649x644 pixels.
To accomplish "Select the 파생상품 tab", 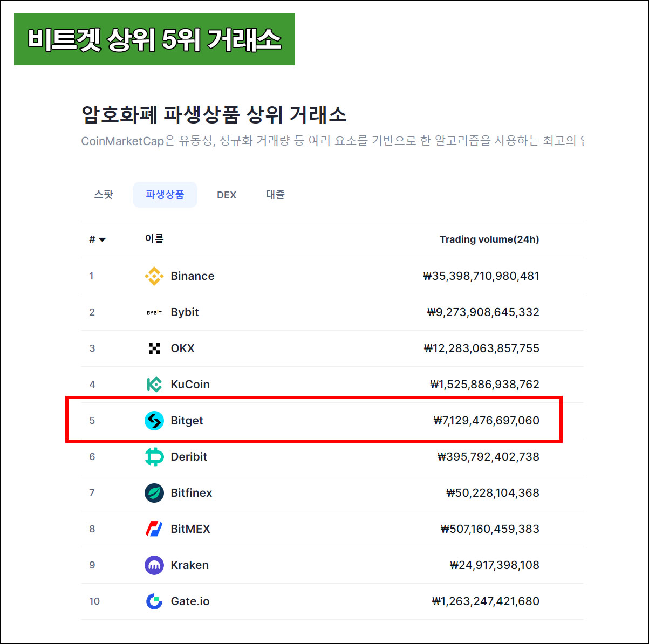I will tap(165, 195).
